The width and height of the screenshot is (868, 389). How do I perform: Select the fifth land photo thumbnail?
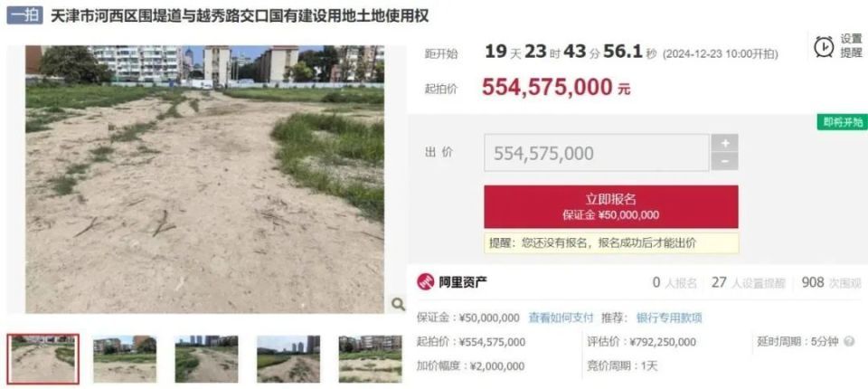tap(371, 359)
